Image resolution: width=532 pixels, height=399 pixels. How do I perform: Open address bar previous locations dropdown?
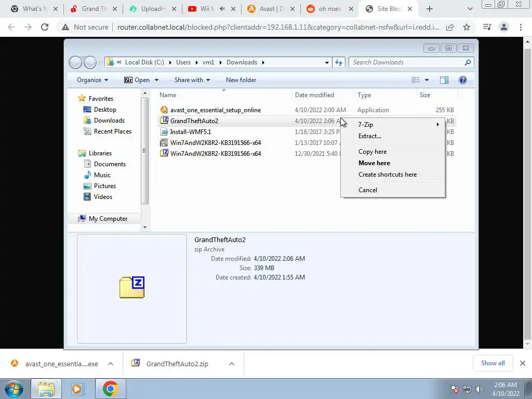point(327,63)
